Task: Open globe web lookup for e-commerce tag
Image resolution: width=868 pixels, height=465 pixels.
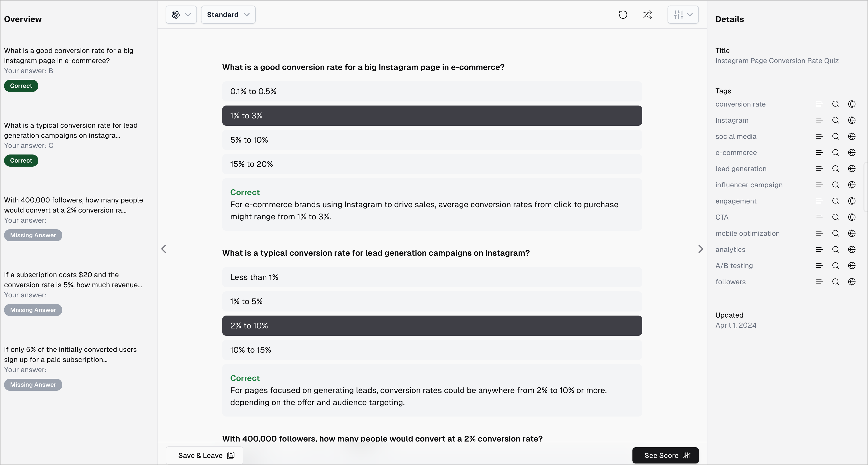Action: click(852, 153)
